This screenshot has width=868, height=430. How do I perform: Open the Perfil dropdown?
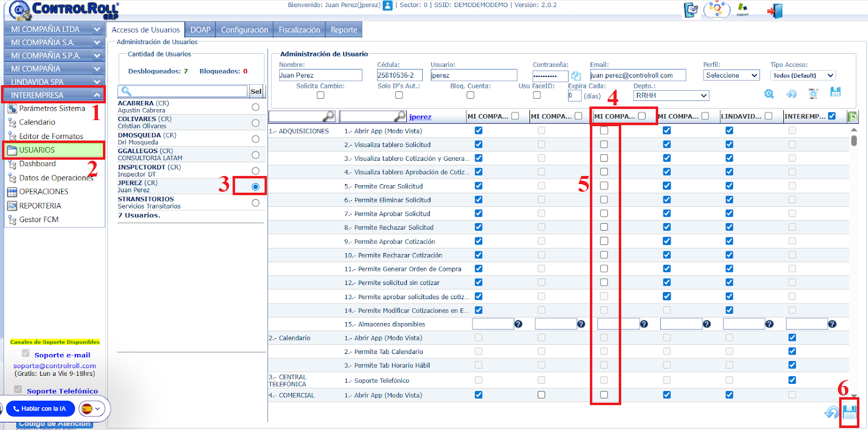pyautogui.click(x=731, y=75)
